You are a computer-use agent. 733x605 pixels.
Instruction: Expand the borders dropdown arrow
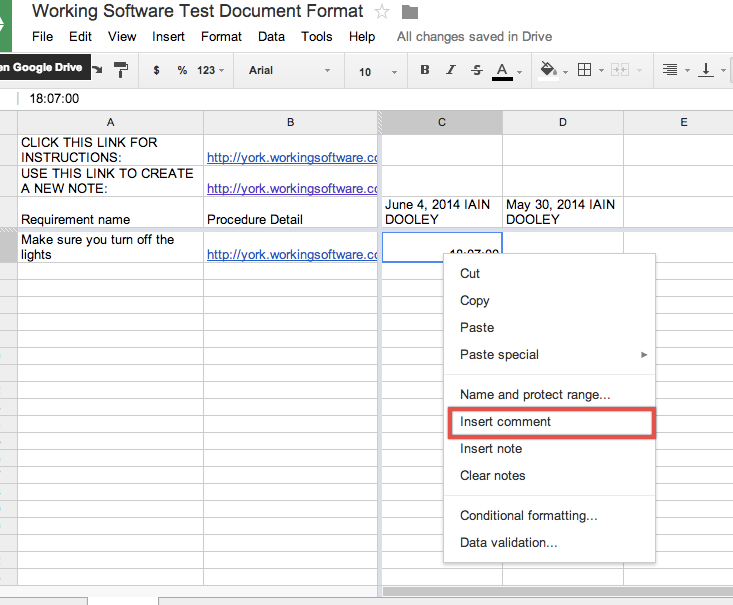pos(601,71)
